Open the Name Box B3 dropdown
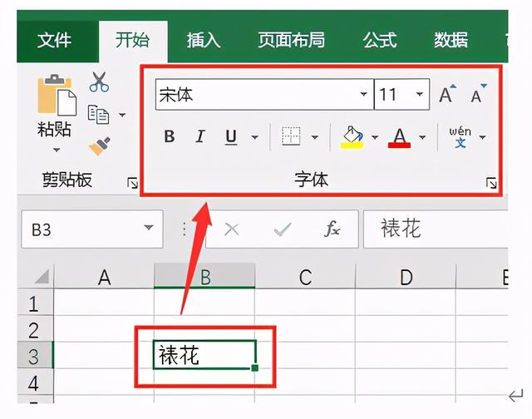The image size is (532, 419). [x=148, y=228]
